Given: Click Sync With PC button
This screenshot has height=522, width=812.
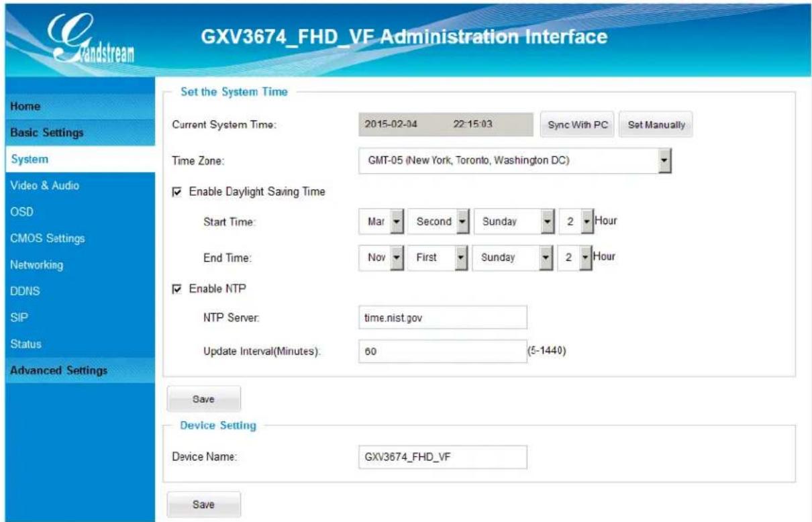Looking at the screenshot, I should pos(577,125).
